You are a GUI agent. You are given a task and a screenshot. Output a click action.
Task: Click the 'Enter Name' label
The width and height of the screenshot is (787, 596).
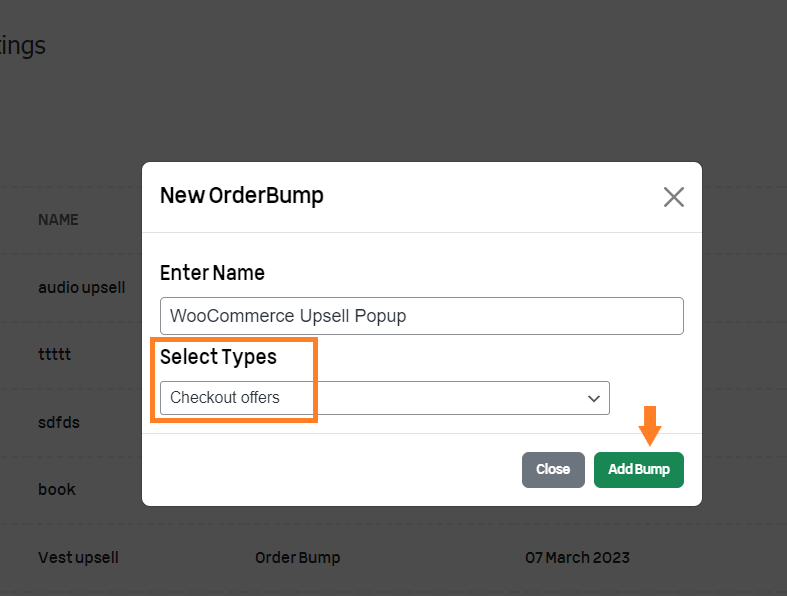point(212,273)
